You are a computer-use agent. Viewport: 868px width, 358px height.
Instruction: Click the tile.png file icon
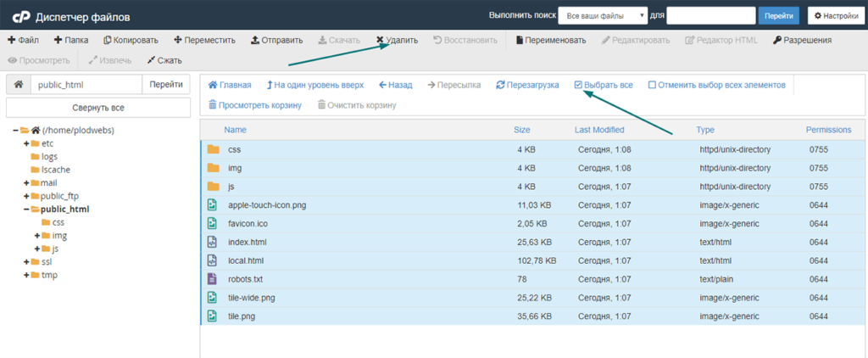click(x=211, y=316)
